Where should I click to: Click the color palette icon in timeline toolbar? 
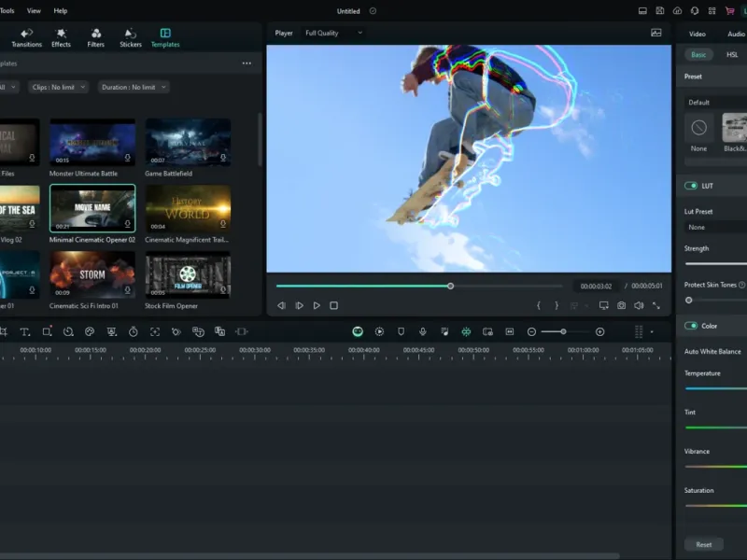click(x=90, y=332)
